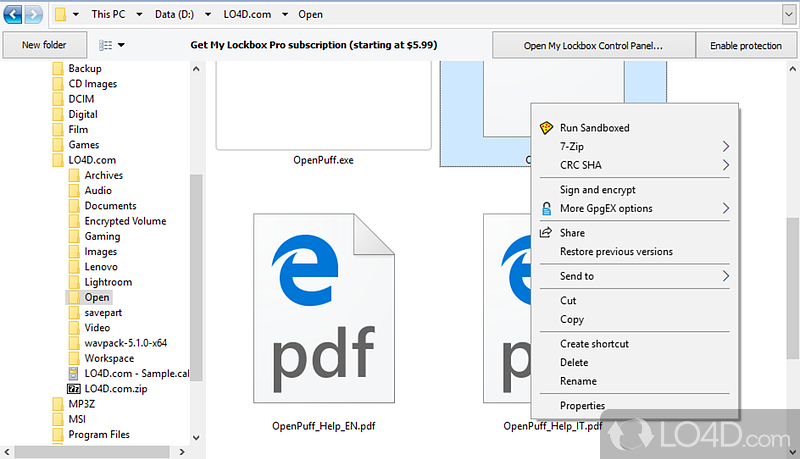Click the Share icon in context menu
The height and width of the screenshot is (459, 800).
coord(546,233)
